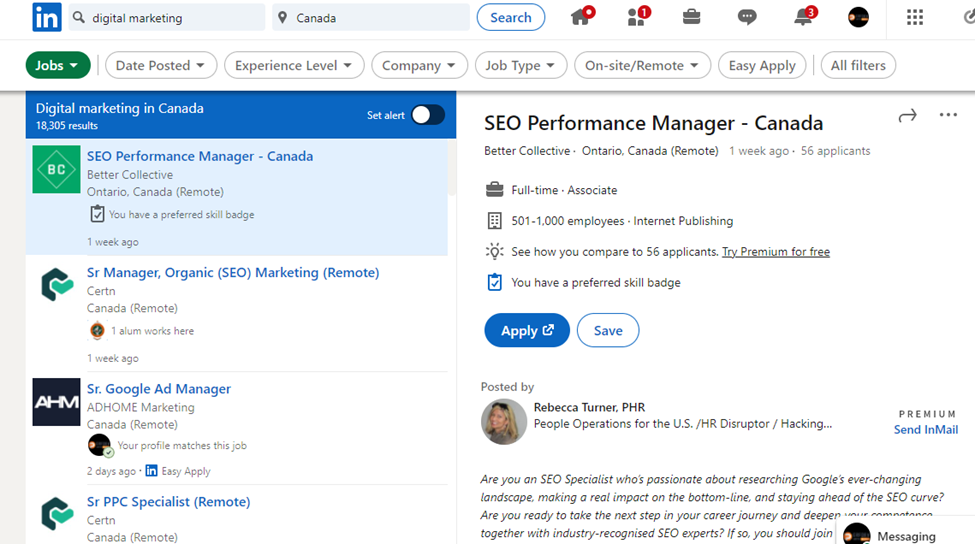Click the LinkedIn Easy Apply icon on Google Ad job
Image resolution: width=975 pixels, height=544 pixels.
[x=151, y=471]
